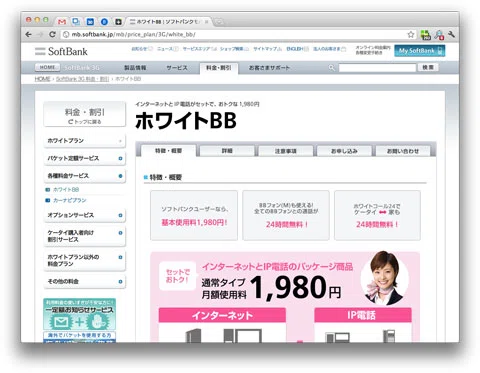Click the magnifier icon beside search field
This screenshot has width=480, height=373.
331,68
